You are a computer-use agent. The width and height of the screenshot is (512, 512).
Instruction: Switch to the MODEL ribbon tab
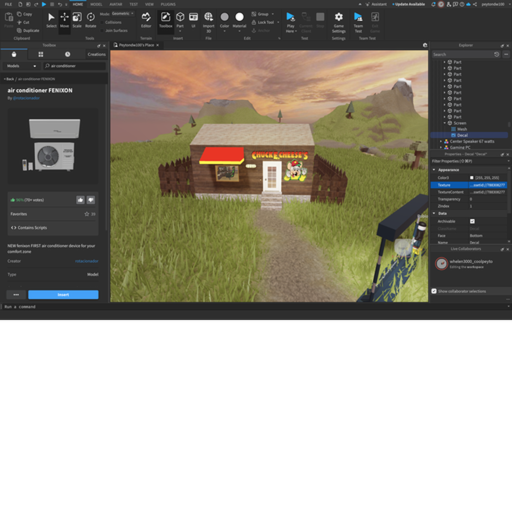coord(96,4)
